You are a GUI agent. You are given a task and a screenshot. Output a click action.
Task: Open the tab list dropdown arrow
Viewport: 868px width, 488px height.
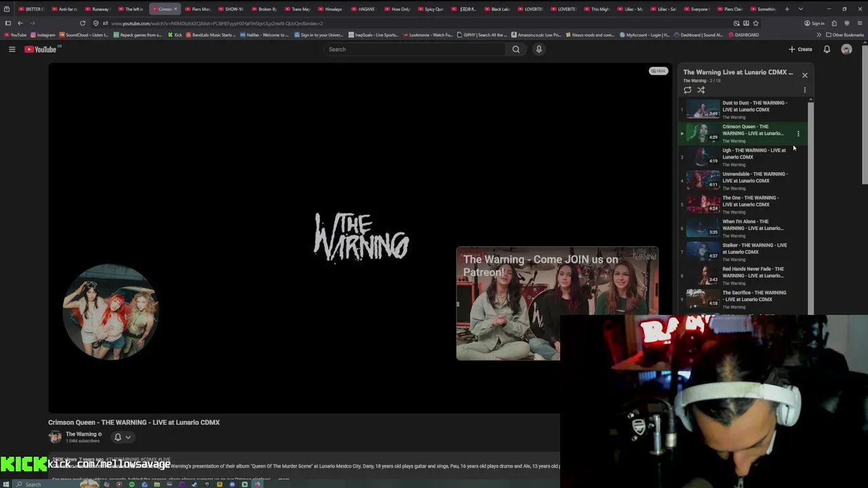tap(801, 9)
